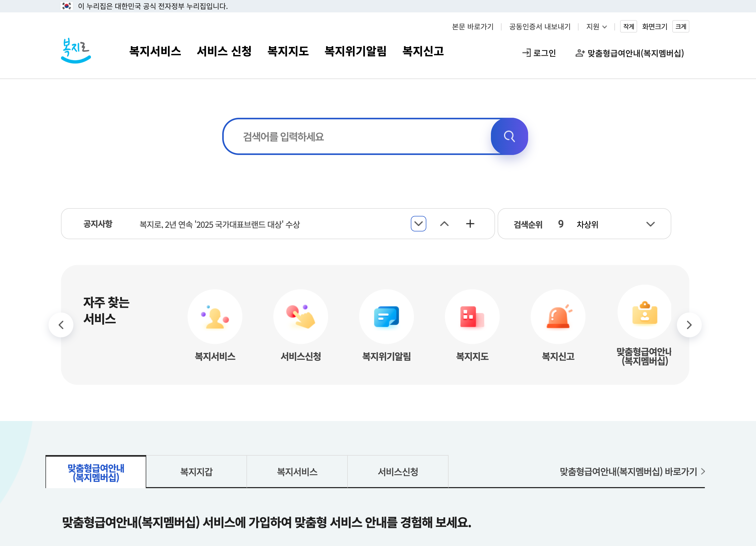The width and height of the screenshot is (756, 546).
Task: Switch to the 복지지갑 tab
Action: (196, 472)
